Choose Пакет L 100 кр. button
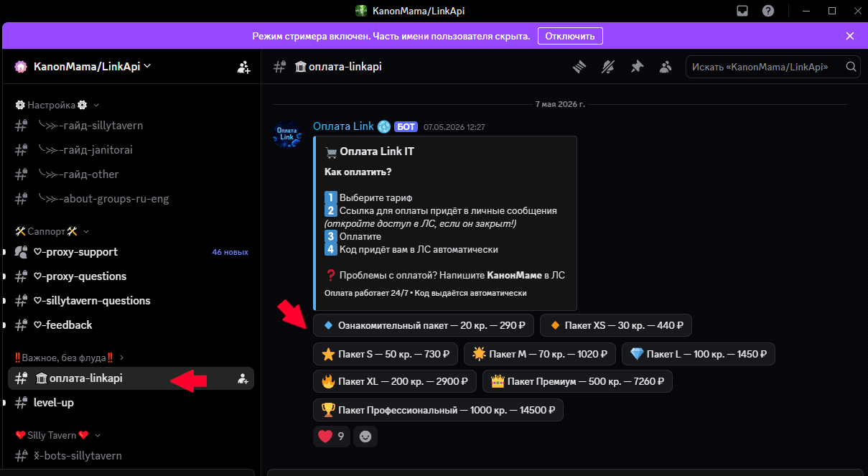868x476 pixels. pyautogui.click(x=699, y=354)
